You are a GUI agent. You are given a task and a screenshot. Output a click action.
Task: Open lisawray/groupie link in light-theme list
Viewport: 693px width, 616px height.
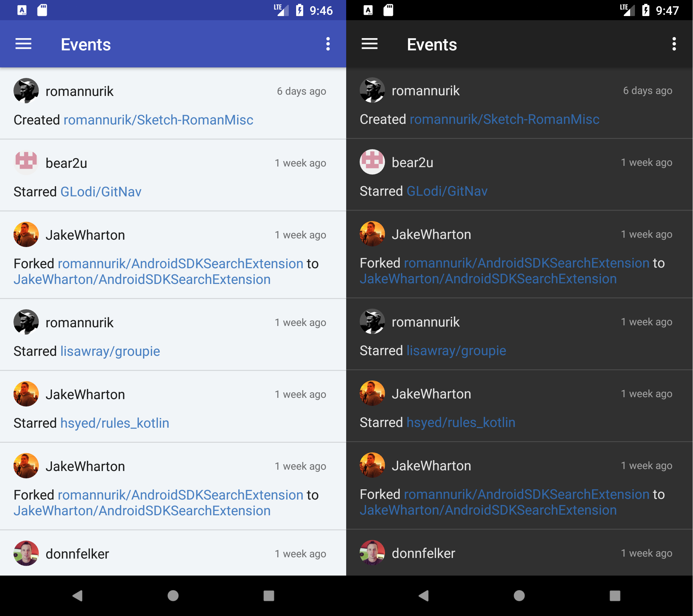coord(110,351)
